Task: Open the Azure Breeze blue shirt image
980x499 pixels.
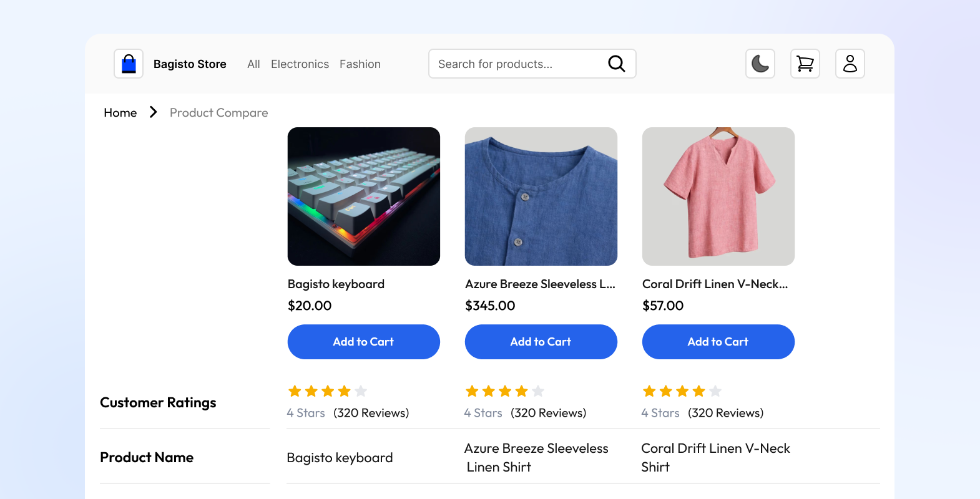Action: click(x=541, y=196)
